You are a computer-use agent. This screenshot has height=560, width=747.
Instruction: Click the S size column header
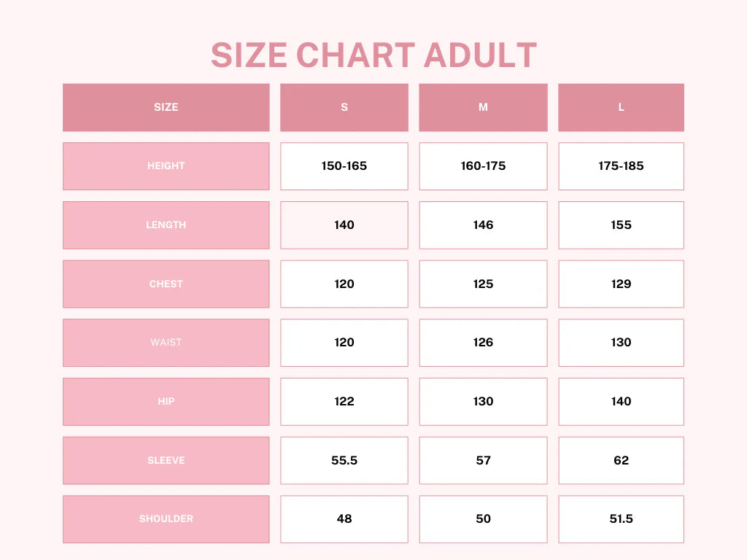(344, 107)
